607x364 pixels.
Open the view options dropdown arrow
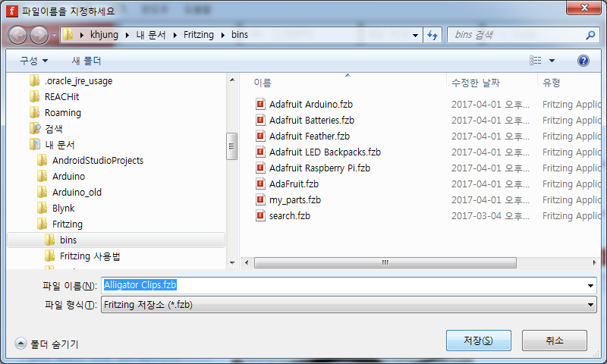point(552,61)
